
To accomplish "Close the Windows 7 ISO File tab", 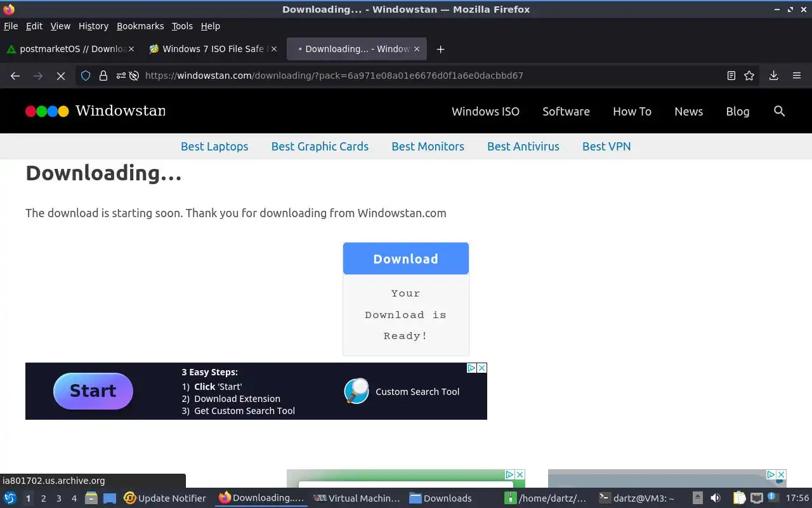I will pos(274,49).
